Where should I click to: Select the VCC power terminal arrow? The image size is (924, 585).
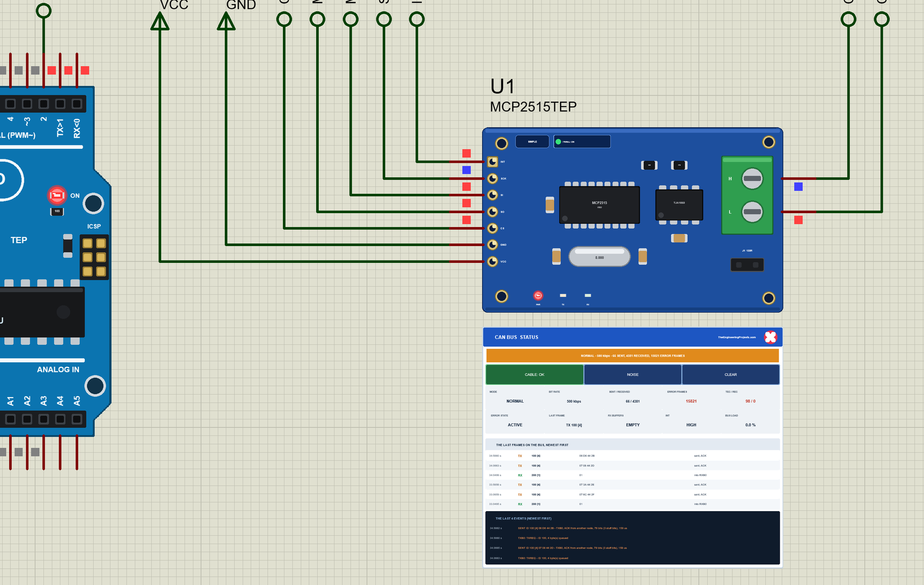[x=160, y=21]
